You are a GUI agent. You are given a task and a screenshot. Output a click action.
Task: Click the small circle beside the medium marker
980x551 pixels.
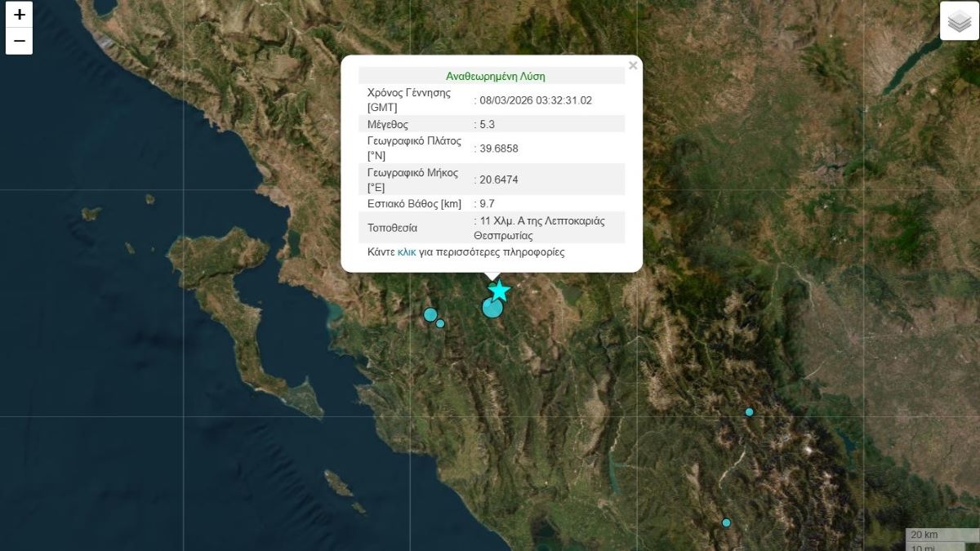tap(440, 324)
